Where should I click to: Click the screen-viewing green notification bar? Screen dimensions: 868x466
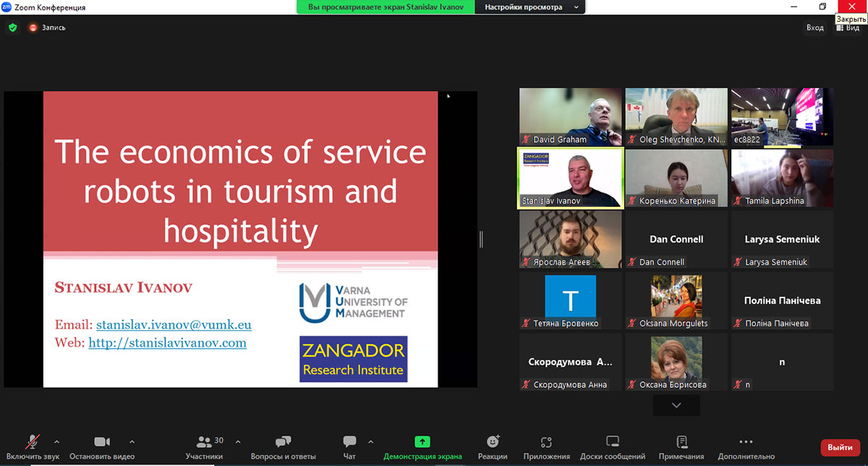pos(386,7)
